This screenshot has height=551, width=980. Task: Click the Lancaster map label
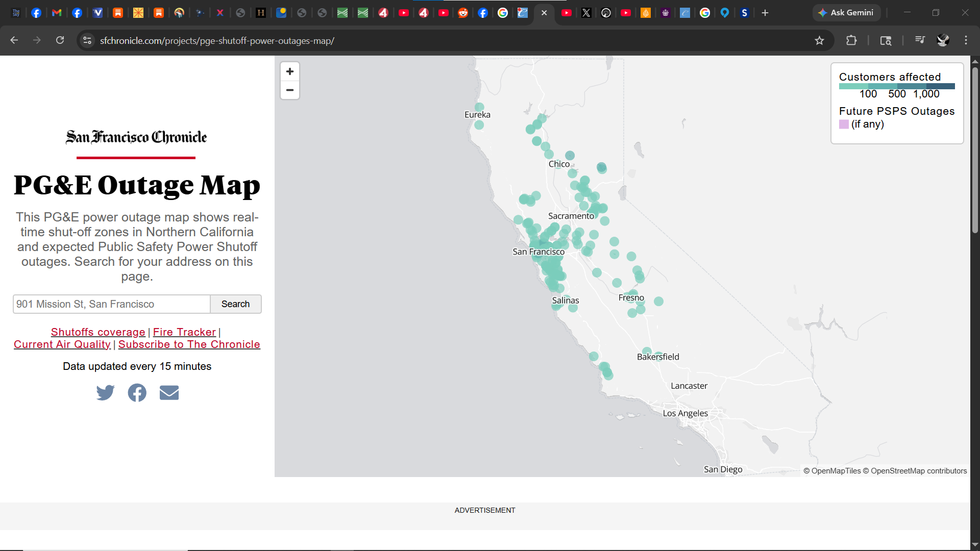(x=689, y=386)
